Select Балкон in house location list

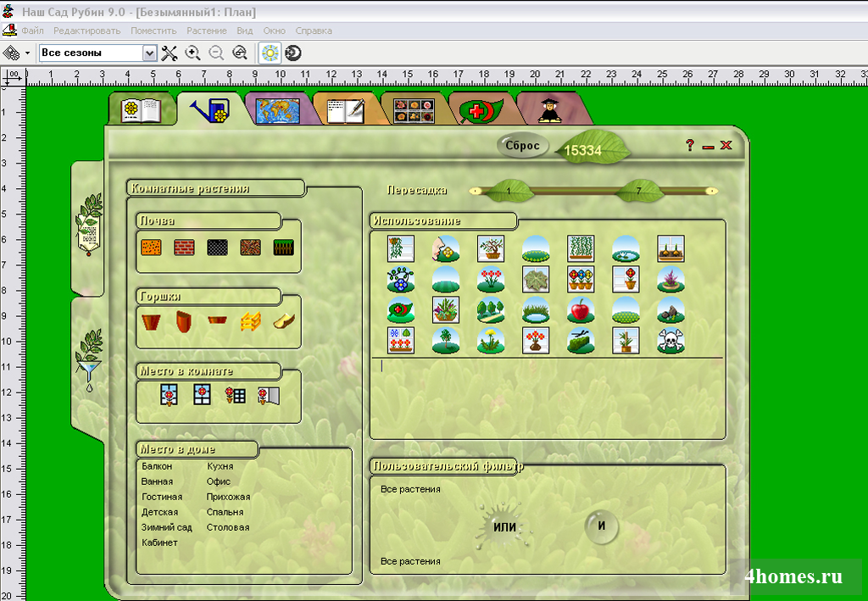point(157,466)
